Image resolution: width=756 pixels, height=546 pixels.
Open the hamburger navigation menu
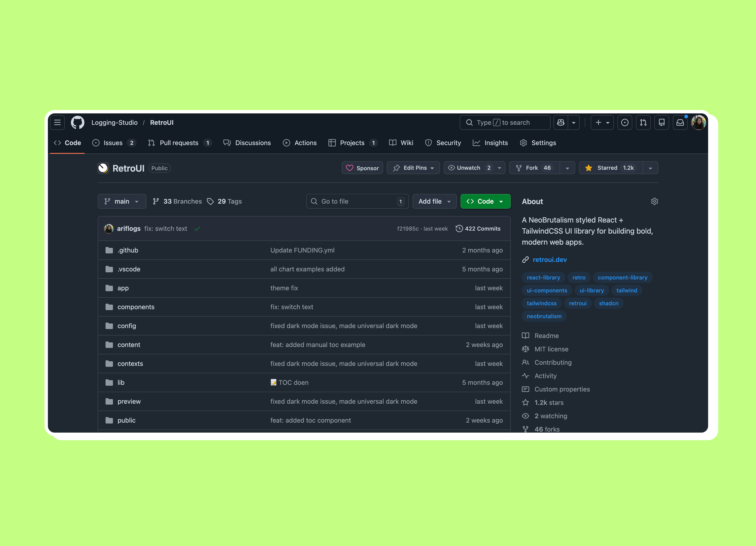[x=57, y=122]
